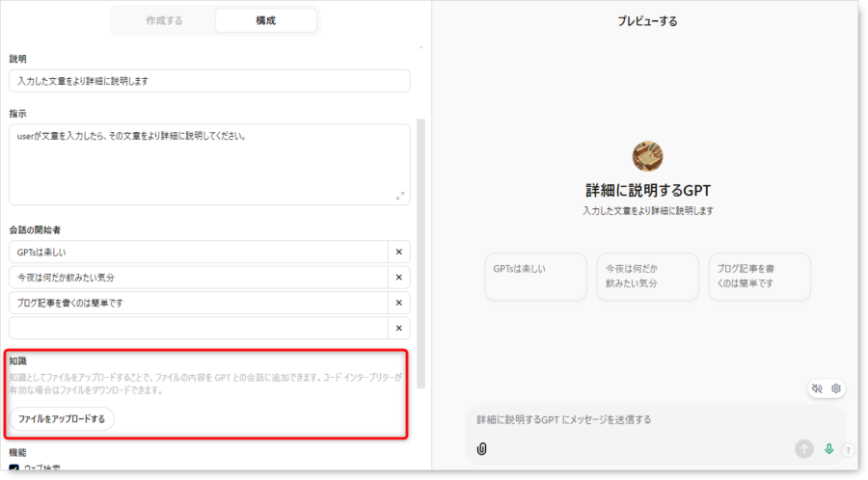
Task: Click the question mark help icon
Action: [848, 450]
